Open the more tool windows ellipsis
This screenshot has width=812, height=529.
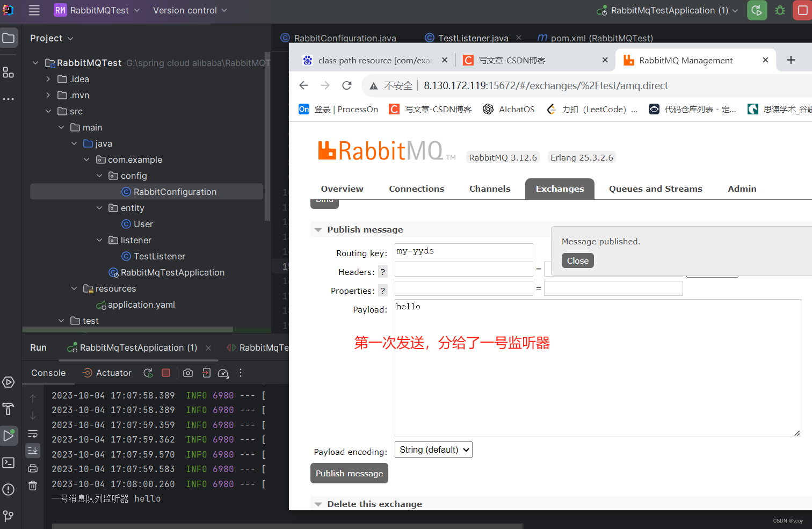(9, 99)
